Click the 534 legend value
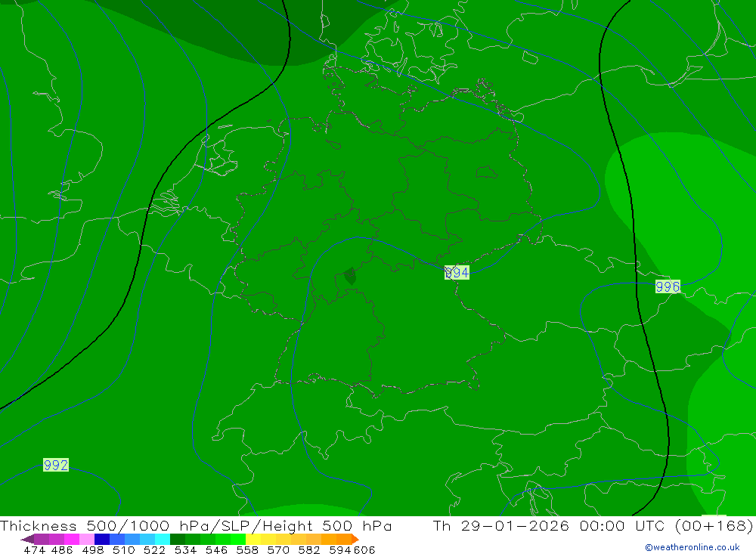The width and height of the screenshot is (756, 554). tap(186, 549)
